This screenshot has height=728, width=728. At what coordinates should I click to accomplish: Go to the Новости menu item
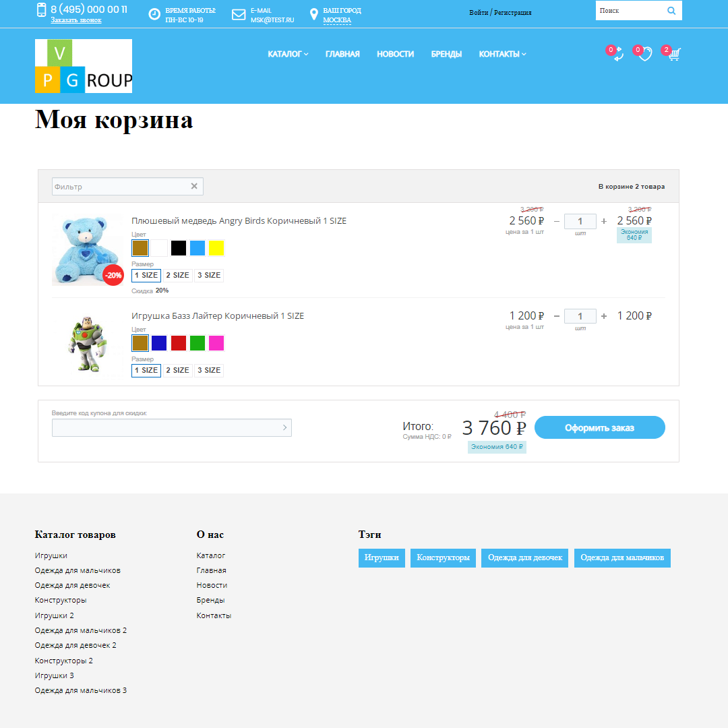[395, 54]
